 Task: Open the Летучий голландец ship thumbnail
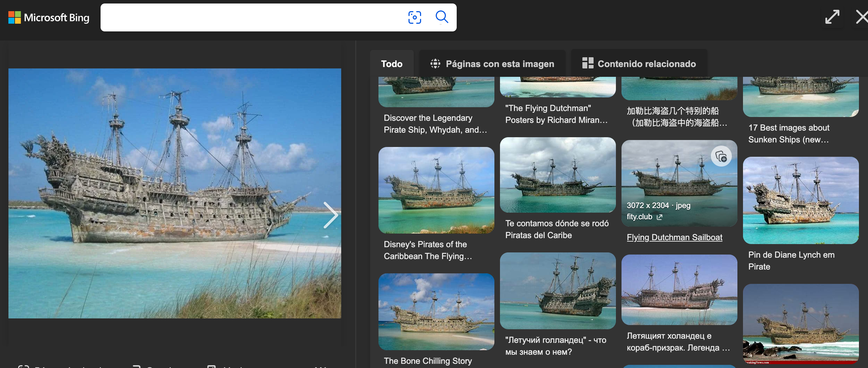point(558,290)
